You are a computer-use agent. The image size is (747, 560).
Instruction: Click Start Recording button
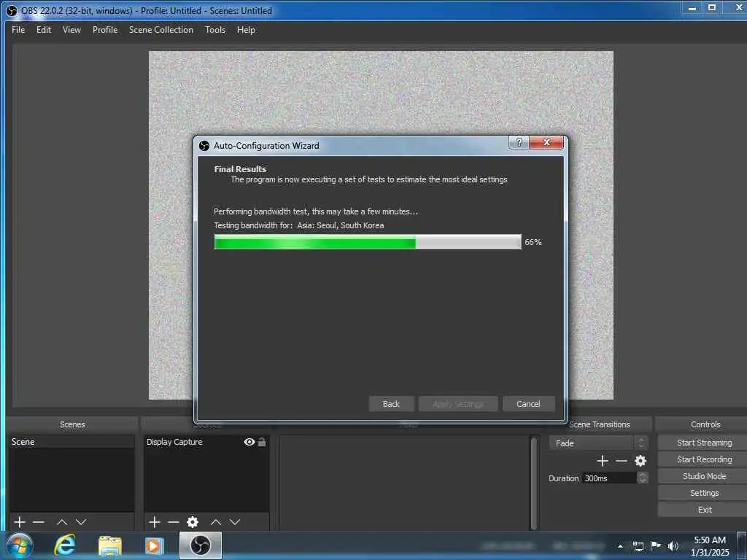point(704,459)
